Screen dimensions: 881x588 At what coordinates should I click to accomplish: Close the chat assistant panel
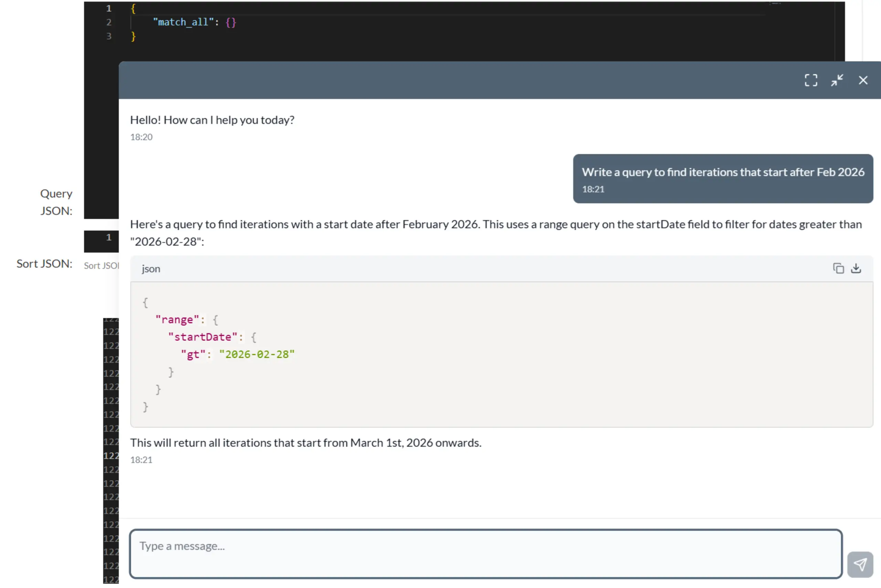(863, 80)
